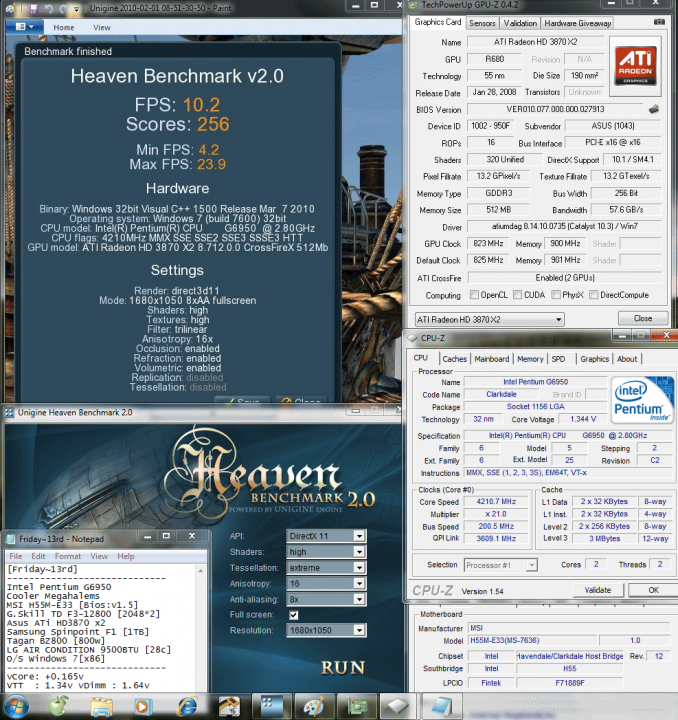Open the SPD tab in CPU-Z

pos(558,359)
